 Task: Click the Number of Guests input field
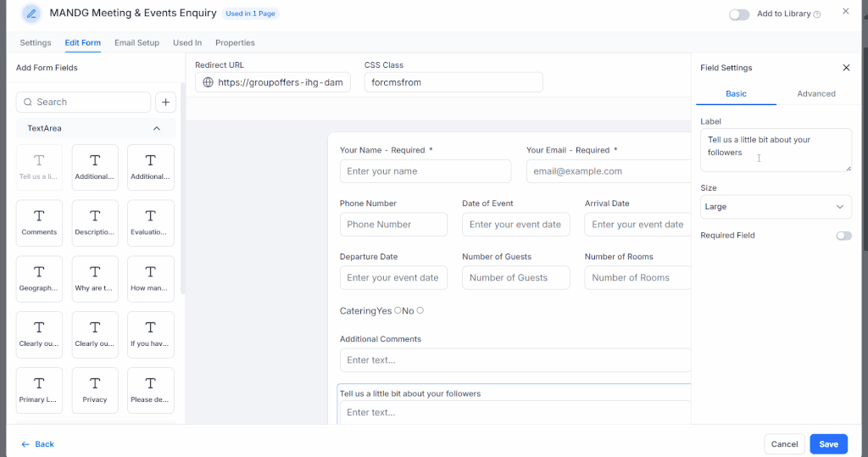click(516, 277)
